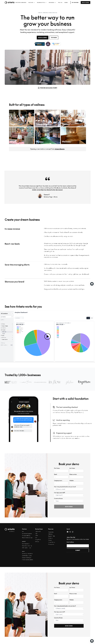Play the Analytics Dashboard video
This screenshot has height=644, width=95.
(x=47, y=336)
